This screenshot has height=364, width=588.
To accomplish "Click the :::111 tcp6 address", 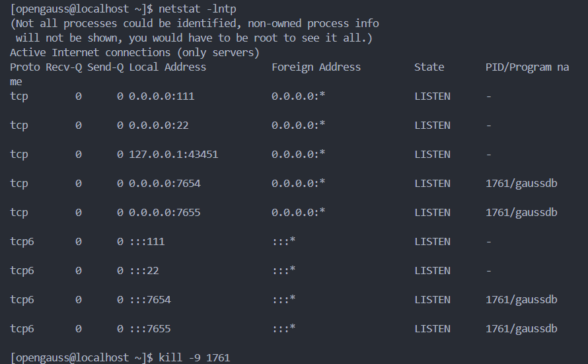I will tap(147, 241).
